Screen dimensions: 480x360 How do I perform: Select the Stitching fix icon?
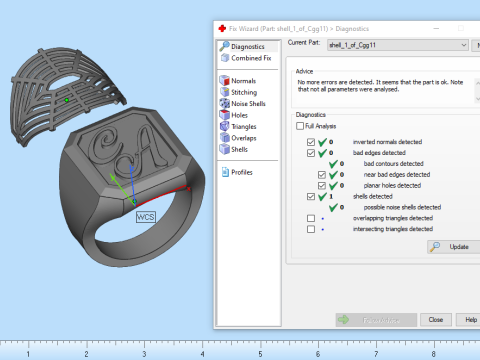tap(225, 92)
